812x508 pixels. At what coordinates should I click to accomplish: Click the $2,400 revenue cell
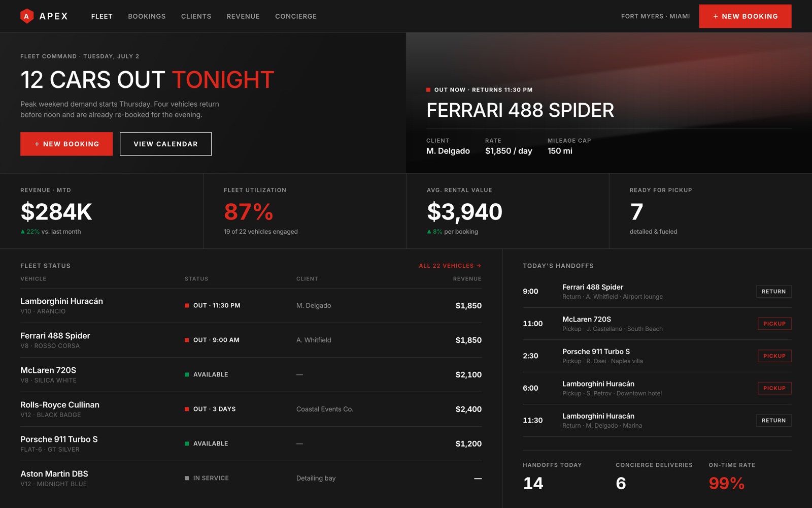(468, 409)
